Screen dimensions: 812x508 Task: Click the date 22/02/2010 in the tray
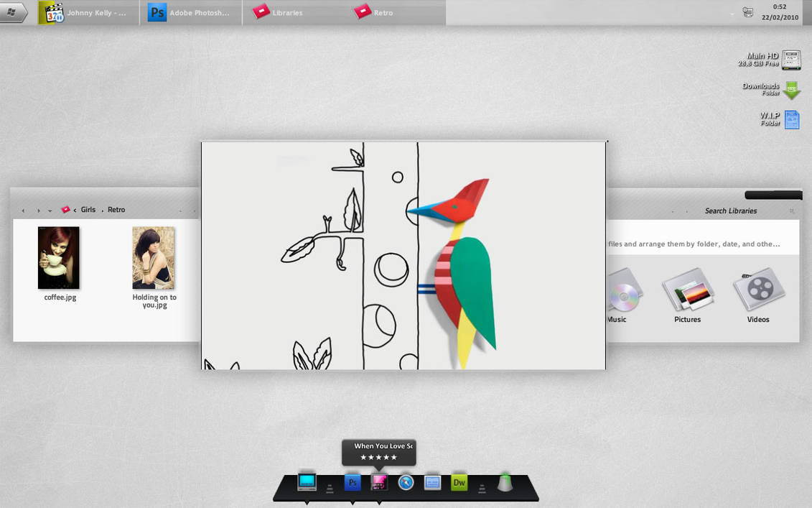click(780, 17)
